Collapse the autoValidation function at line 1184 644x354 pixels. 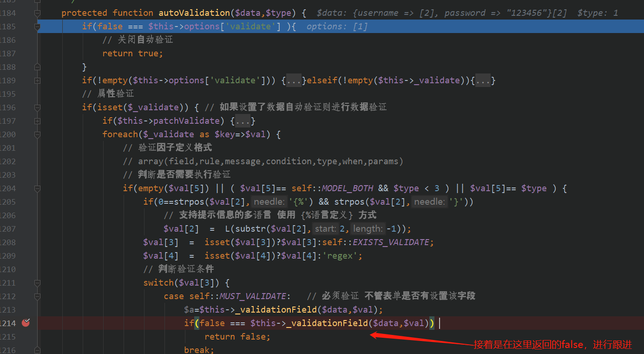37,13
